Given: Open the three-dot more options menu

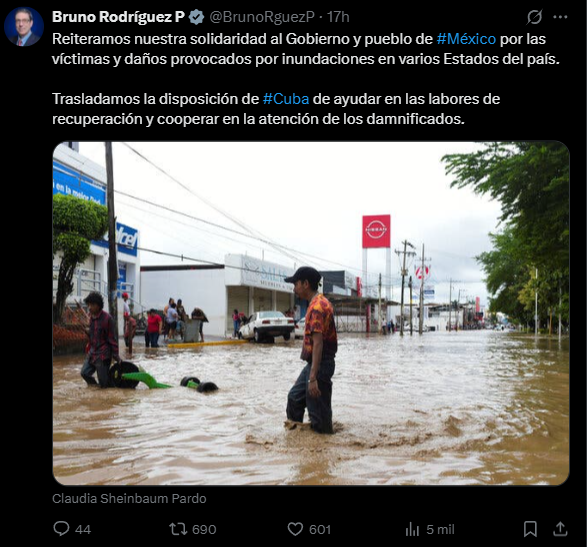Looking at the screenshot, I should [560, 17].
